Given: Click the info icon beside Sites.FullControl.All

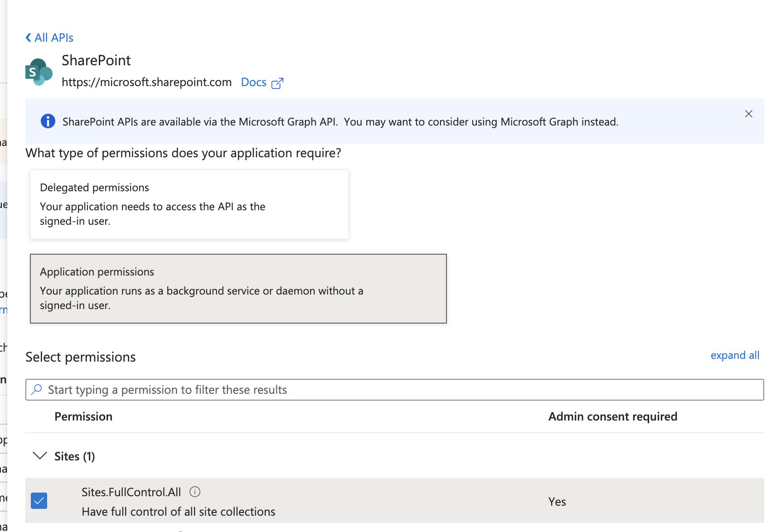Looking at the screenshot, I should [195, 492].
